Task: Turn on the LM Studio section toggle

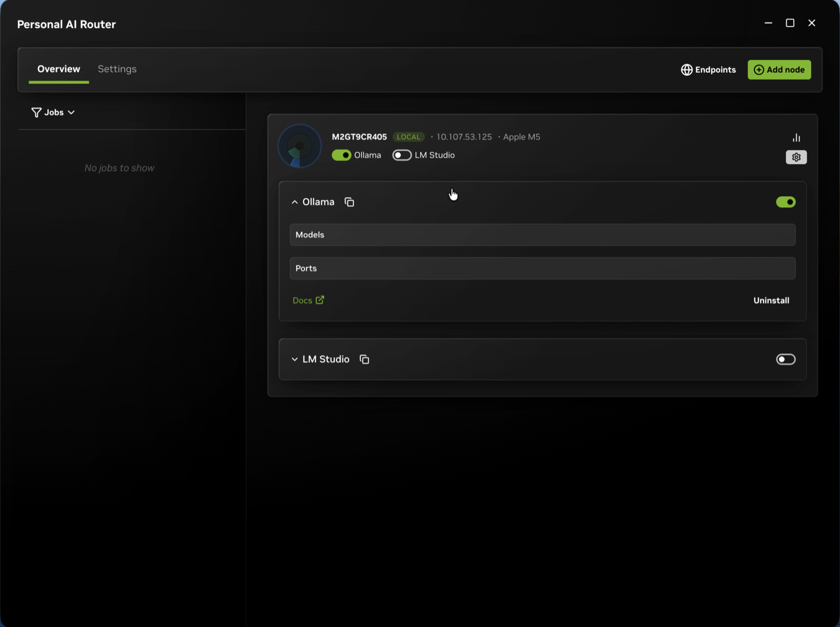Action: [x=786, y=359]
